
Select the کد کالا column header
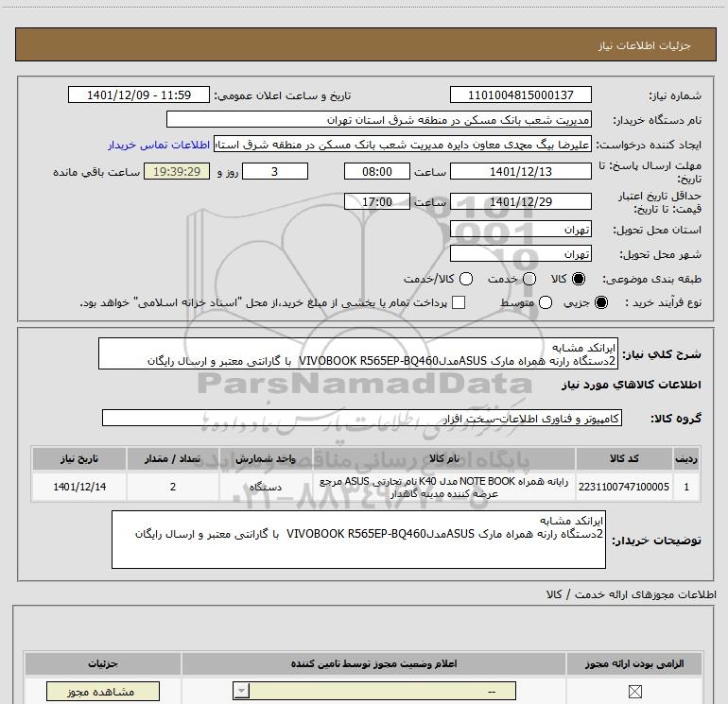pos(624,459)
